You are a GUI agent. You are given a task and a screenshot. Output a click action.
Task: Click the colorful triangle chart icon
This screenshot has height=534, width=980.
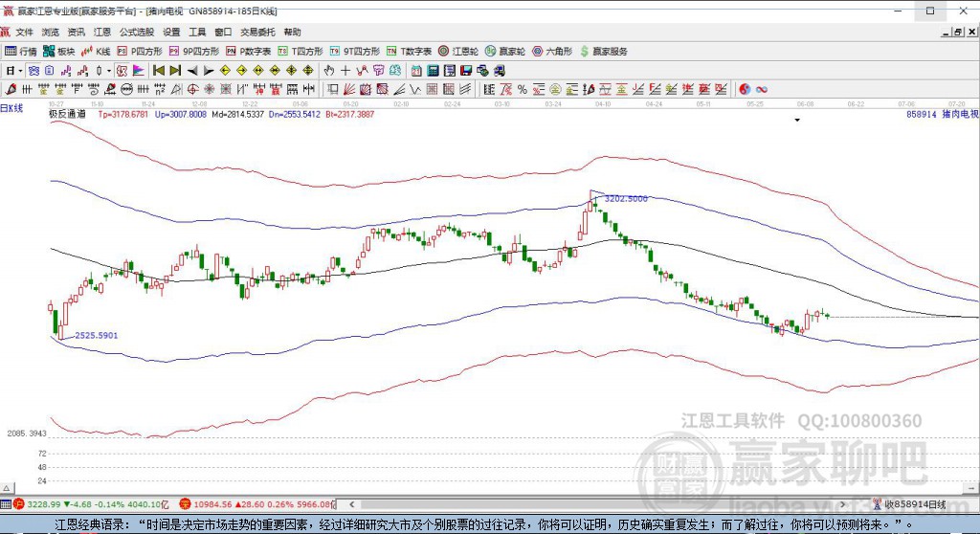pos(138,71)
